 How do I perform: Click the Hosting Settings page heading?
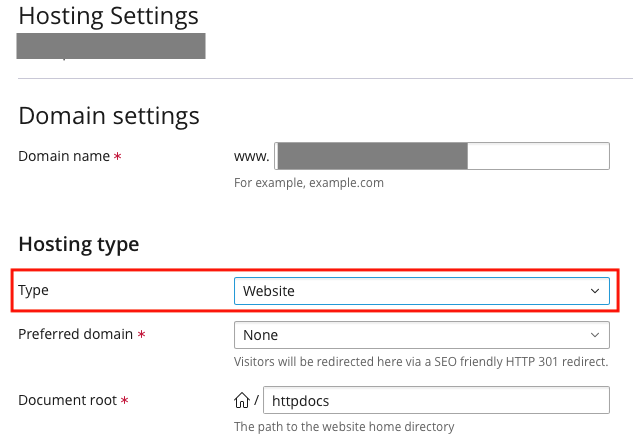[108, 17]
